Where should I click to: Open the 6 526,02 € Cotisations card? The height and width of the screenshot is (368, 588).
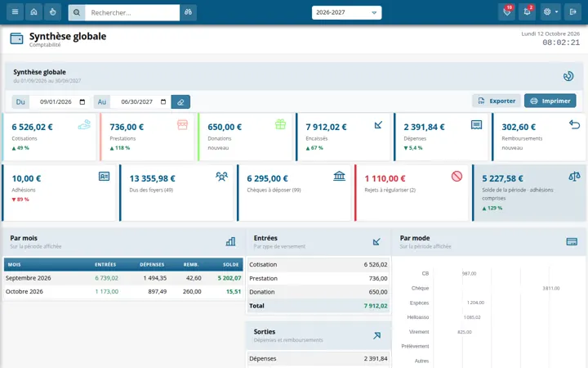[x=49, y=137]
